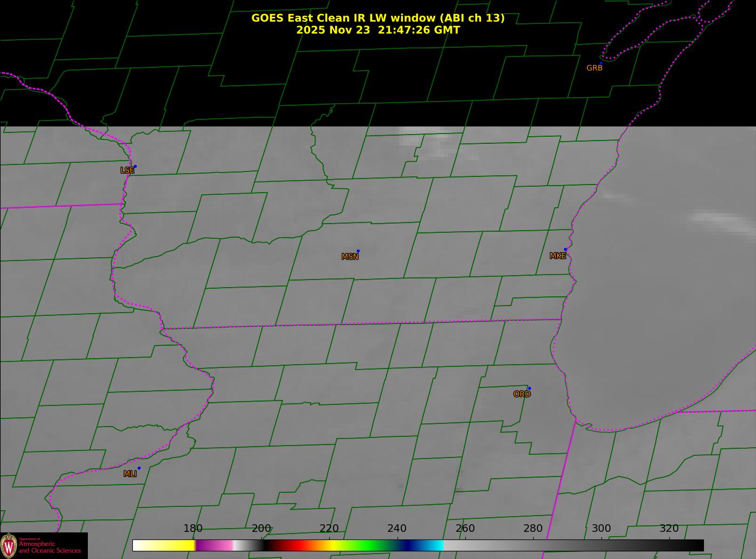This screenshot has height=559, width=756.
Task: Click the red section of the colorbar
Action: (x=296, y=545)
